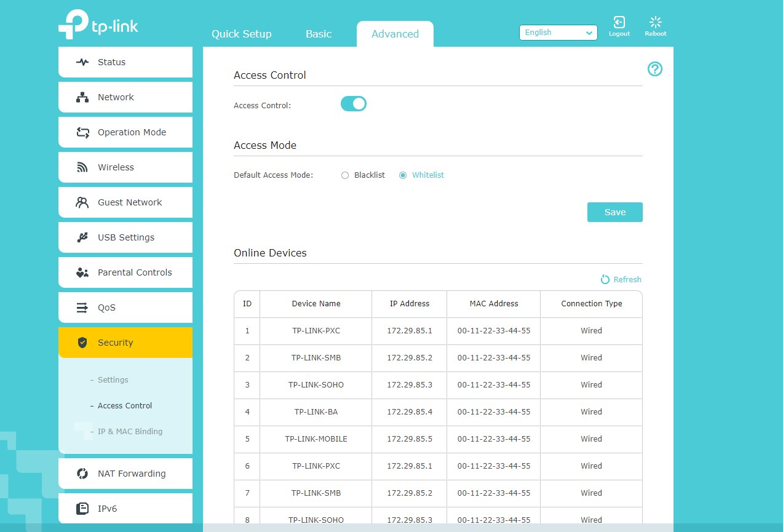
Task: Click the NAT Forwarding circular icon
Action: point(82,474)
